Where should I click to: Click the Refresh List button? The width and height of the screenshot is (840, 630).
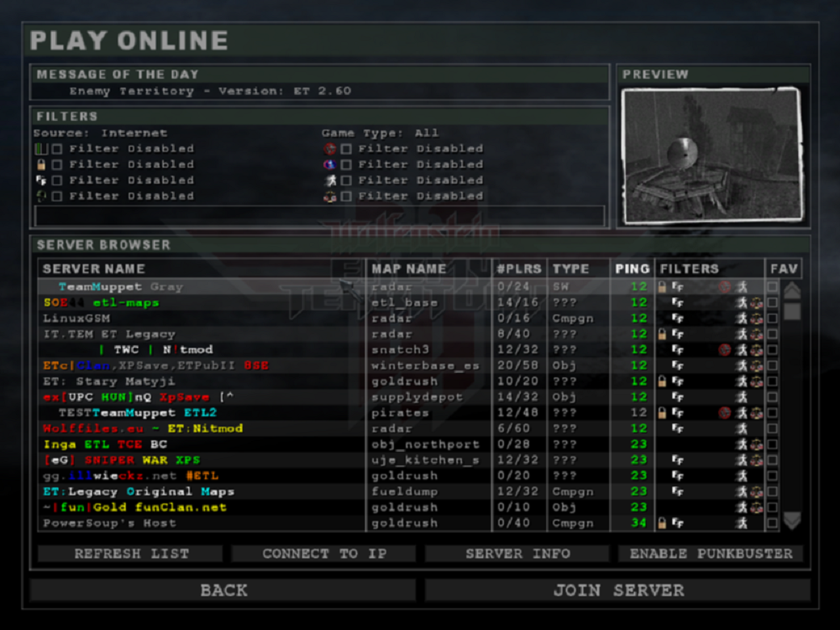[x=131, y=554]
